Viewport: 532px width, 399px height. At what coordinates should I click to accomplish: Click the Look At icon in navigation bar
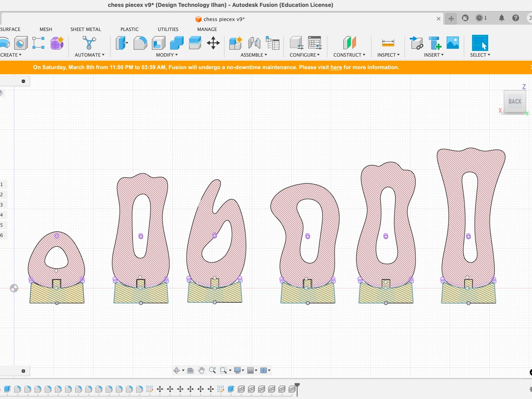point(190,370)
